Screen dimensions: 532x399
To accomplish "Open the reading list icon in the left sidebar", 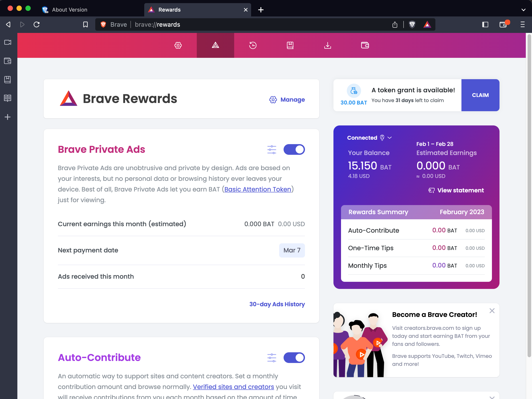I will [7, 98].
